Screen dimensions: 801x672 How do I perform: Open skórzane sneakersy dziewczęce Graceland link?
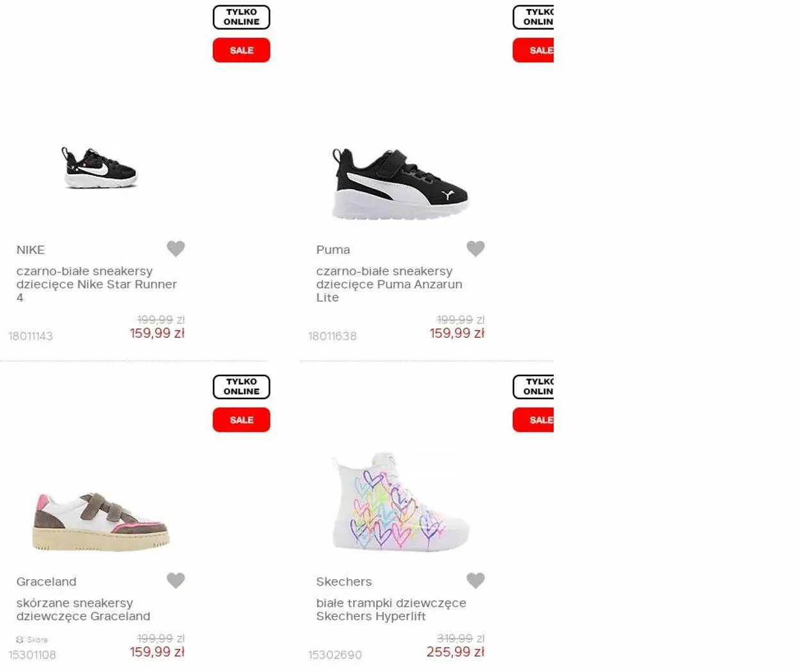(83, 609)
